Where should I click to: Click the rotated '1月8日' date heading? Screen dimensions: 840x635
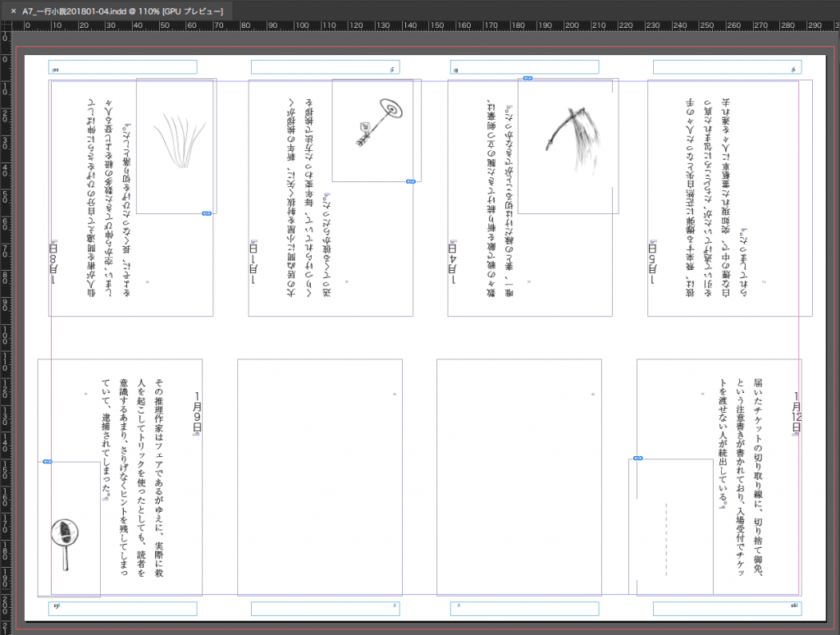[x=53, y=263]
